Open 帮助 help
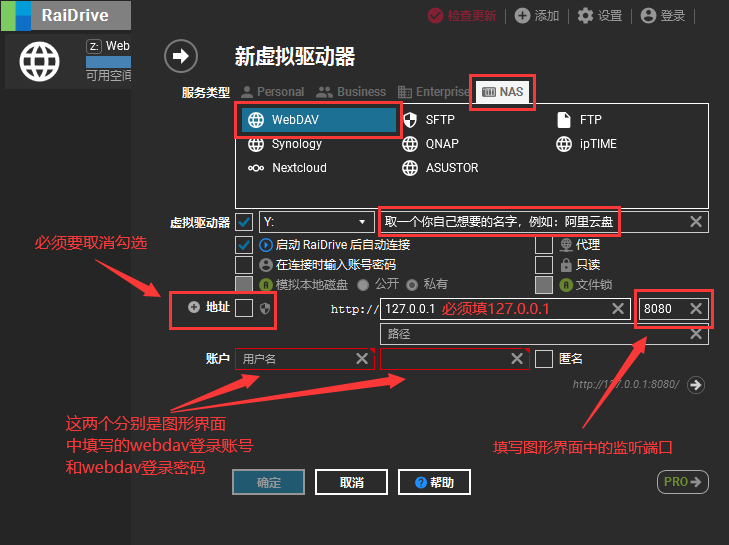 (x=434, y=482)
